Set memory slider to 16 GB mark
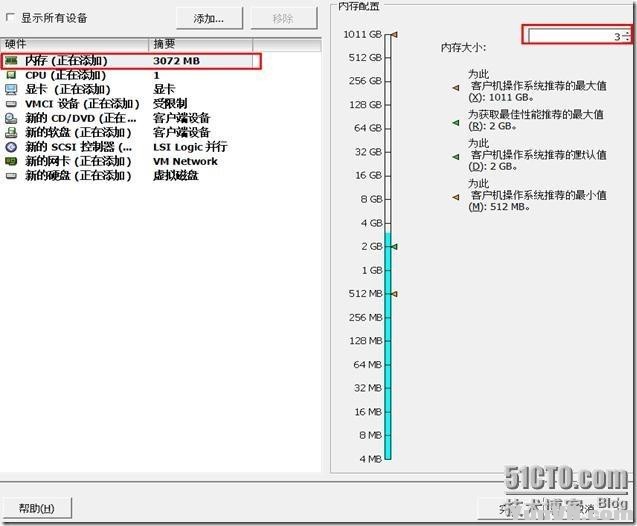Screen dimensions: 637x526 point(388,175)
